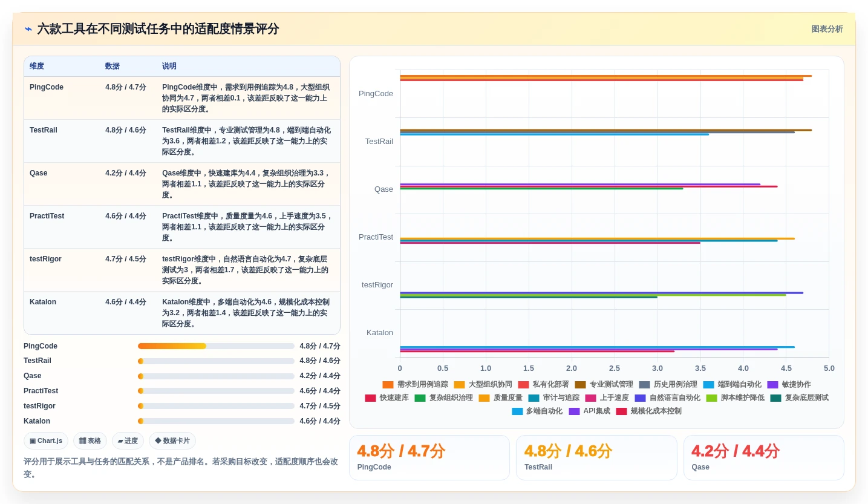
Task: Select the 数据卡片 tag button
Action: [x=172, y=441]
